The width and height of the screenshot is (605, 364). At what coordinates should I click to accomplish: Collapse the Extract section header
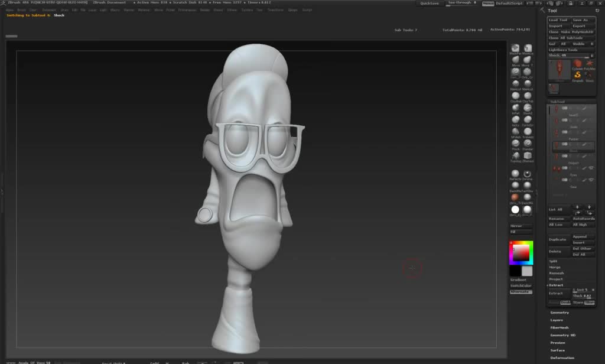(x=556, y=285)
